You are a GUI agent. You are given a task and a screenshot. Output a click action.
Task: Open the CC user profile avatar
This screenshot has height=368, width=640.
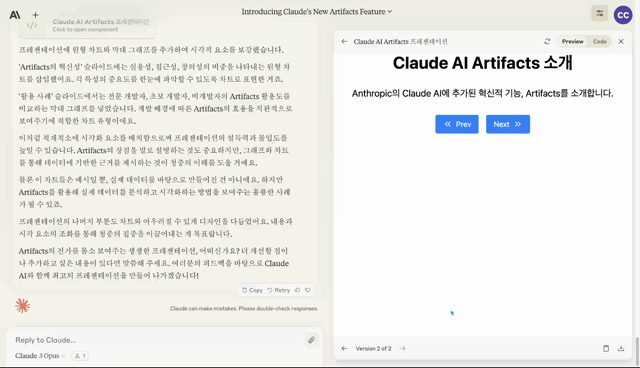[623, 15]
